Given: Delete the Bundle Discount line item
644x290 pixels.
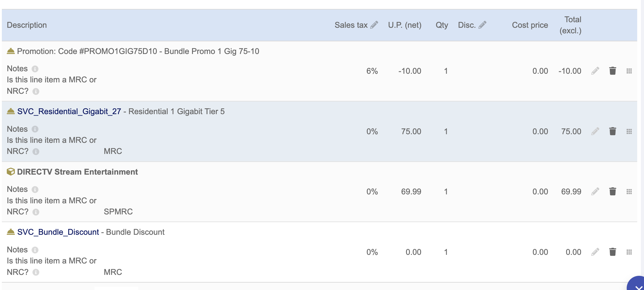Looking at the screenshot, I should click(x=613, y=252).
